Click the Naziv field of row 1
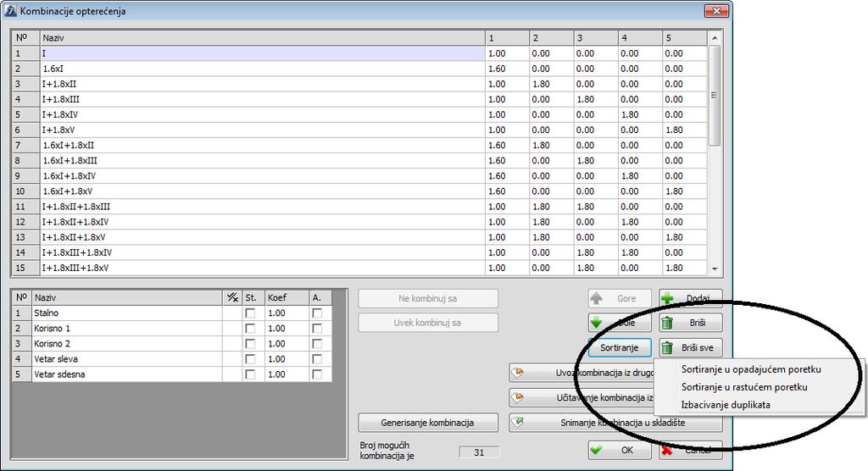The image size is (868, 471). 263,53
